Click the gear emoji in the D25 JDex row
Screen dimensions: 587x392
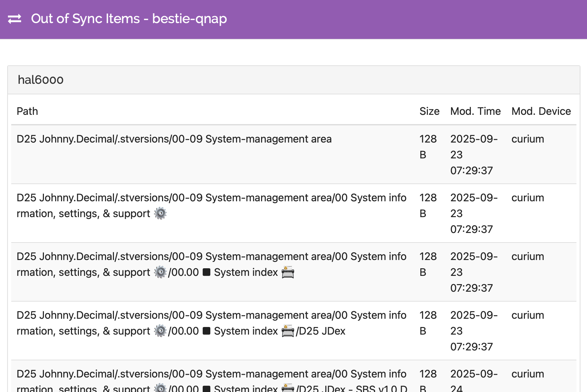[160, 331]
